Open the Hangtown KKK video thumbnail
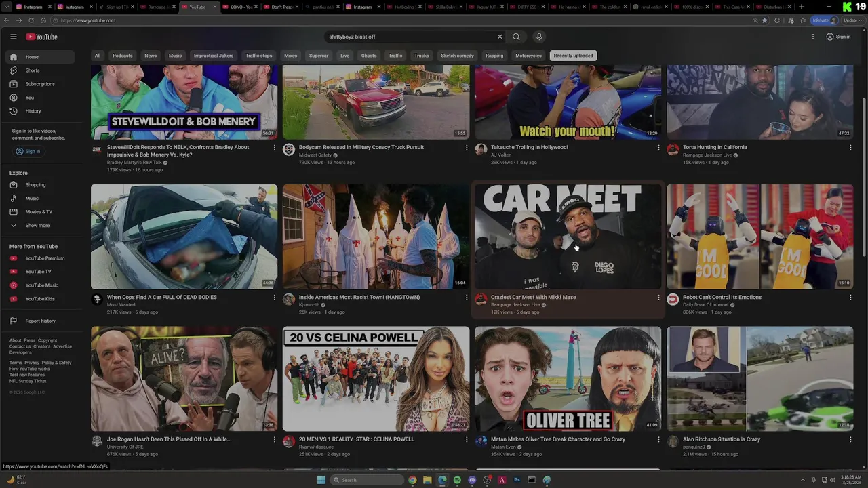Image resolution: width=868 pixels, height=488 pixels. tap(376, 237)
